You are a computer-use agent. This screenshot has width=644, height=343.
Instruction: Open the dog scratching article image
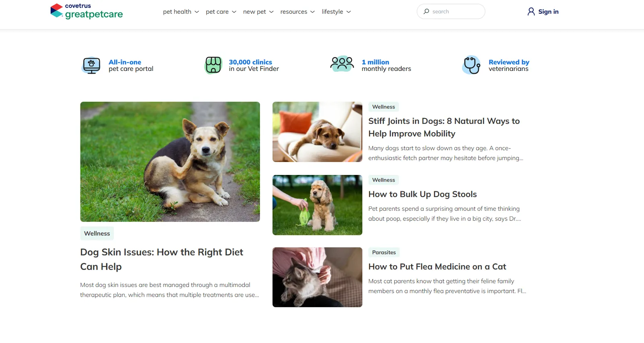170,162
